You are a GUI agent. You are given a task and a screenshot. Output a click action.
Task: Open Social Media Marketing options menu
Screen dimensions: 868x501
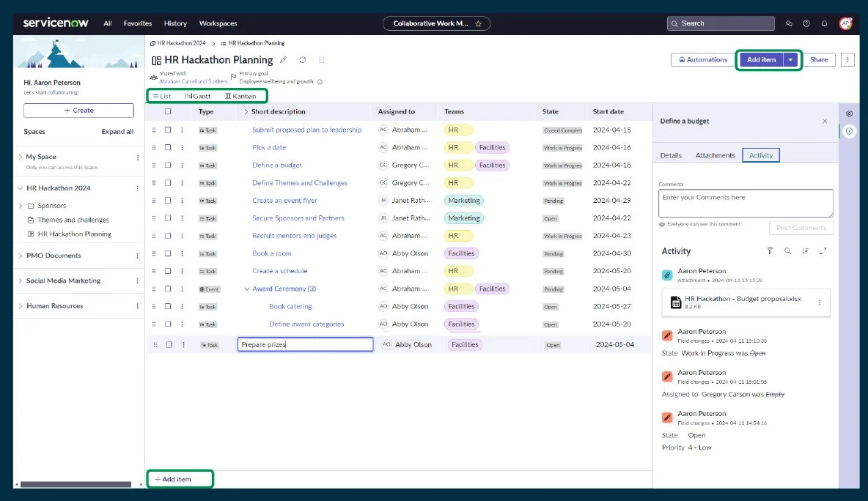(137, 281)
